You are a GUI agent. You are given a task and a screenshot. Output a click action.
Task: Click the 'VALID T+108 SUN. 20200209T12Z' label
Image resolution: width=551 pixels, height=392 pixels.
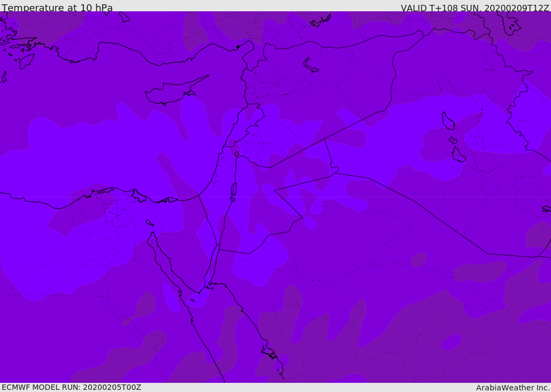[475, 8]
